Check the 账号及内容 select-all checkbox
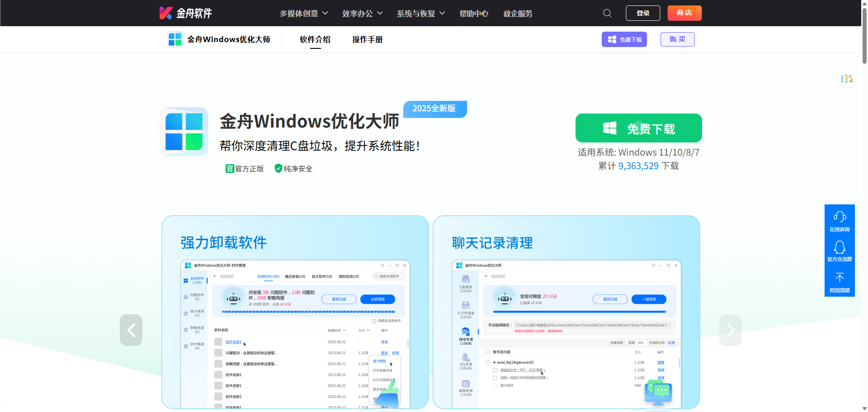Image resolution: width=868 pixels, height=412 pixels. coord(487,352)
